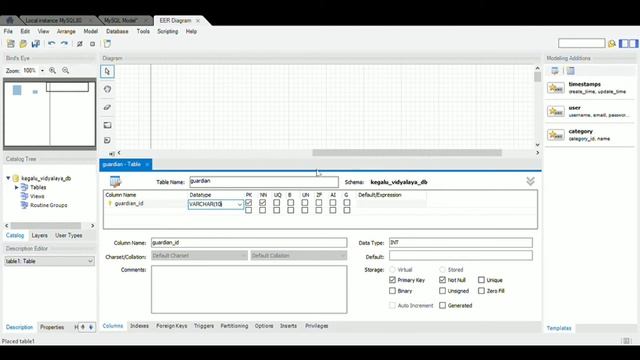Toggle the grid toolbar icon

[80, 44]
